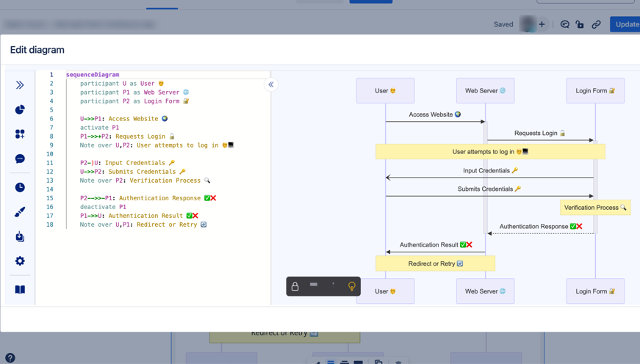Copy page link with chain icon
The height and width of the screenshot is (364, 640).
tap(596, 24)
